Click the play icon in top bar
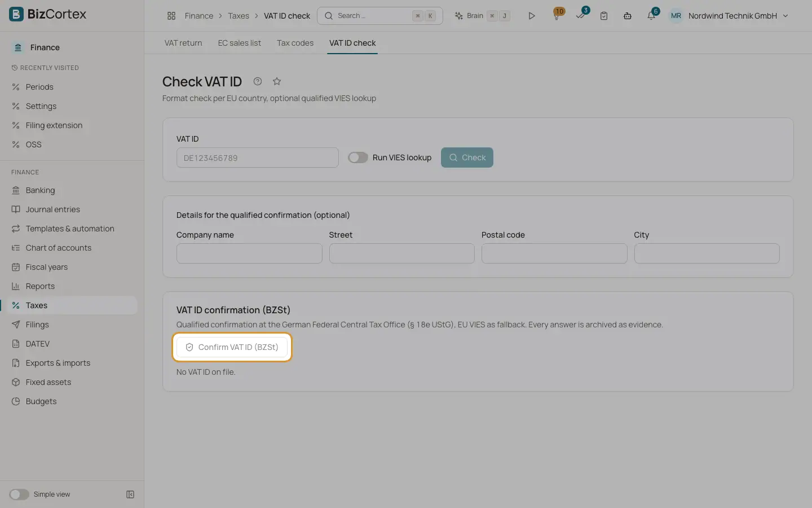Image resolution: width=812 pixels, height=508 pixels. point(531,16)
